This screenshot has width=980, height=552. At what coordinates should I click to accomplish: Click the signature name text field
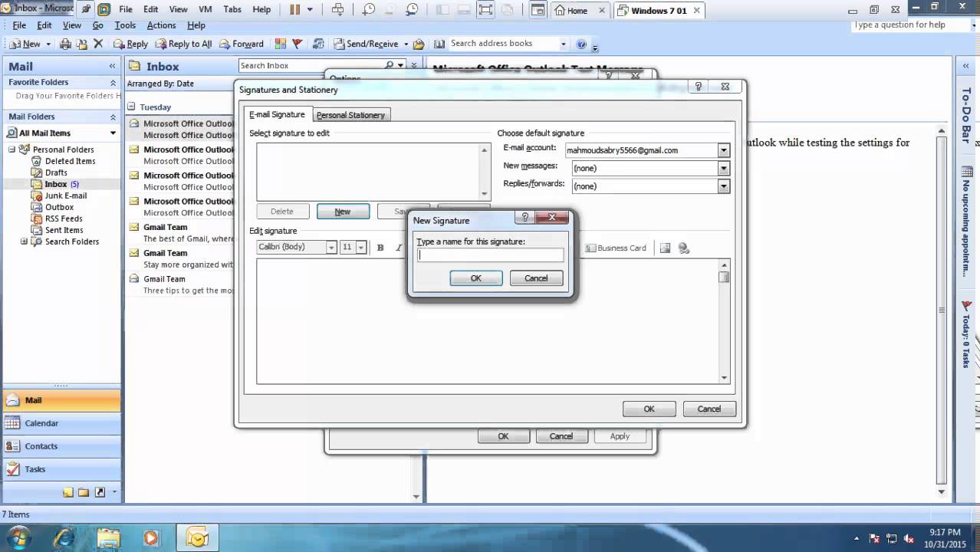tap(490, 255)
